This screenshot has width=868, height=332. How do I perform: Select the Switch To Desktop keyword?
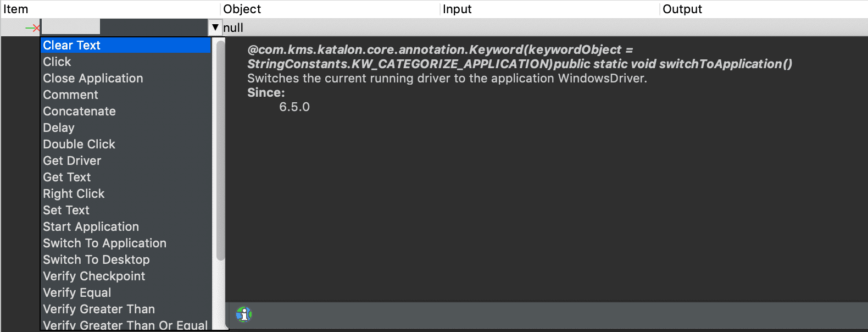pos(96,259)
